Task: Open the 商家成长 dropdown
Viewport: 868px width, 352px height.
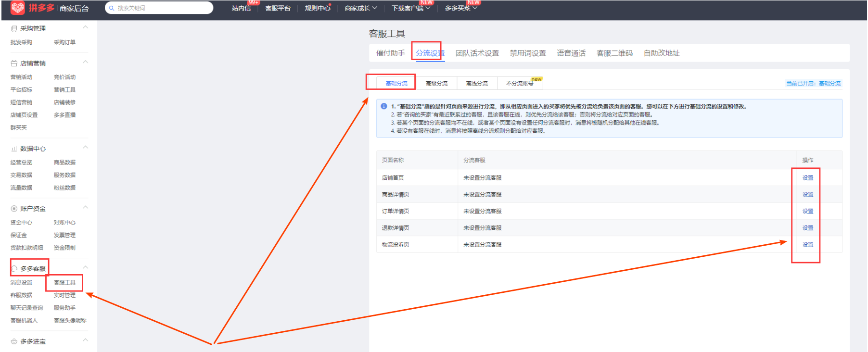Action: pyautogui.click(x=361, y=8)
